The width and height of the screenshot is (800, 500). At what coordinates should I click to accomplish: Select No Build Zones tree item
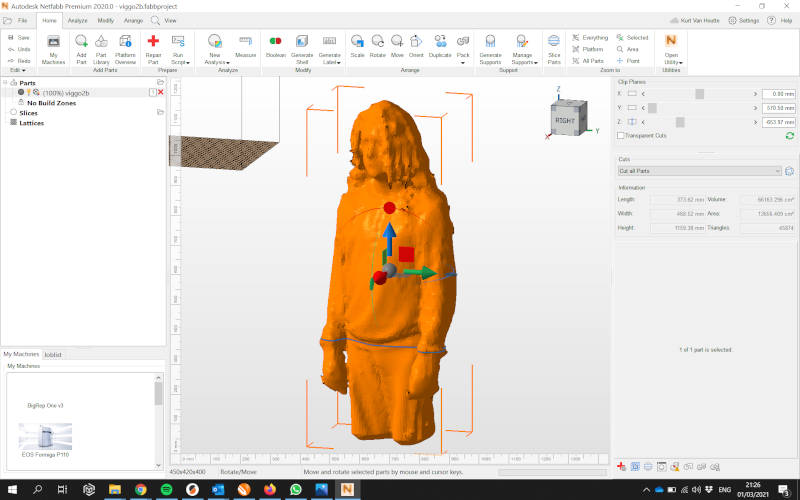click(52, 103)
